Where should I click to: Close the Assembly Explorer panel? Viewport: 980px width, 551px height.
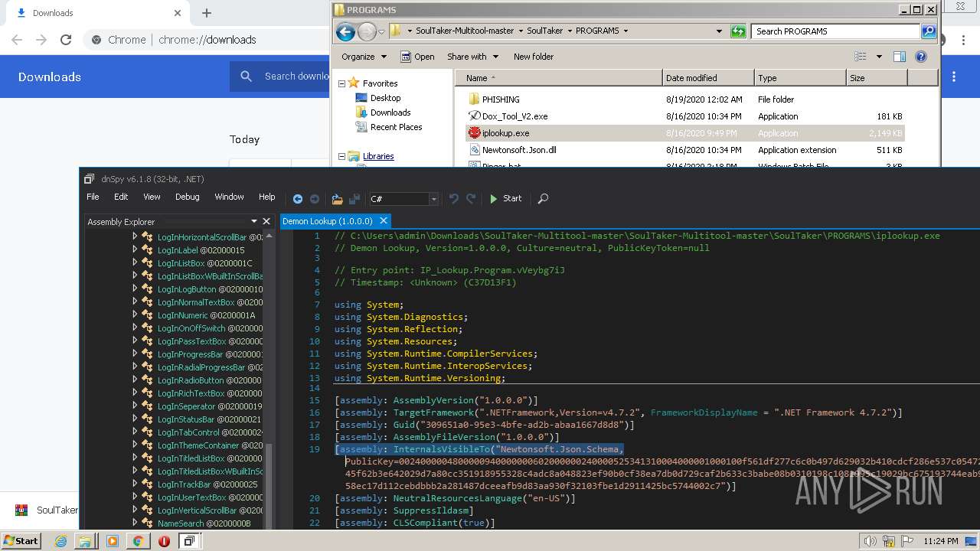tap(266, 222)
